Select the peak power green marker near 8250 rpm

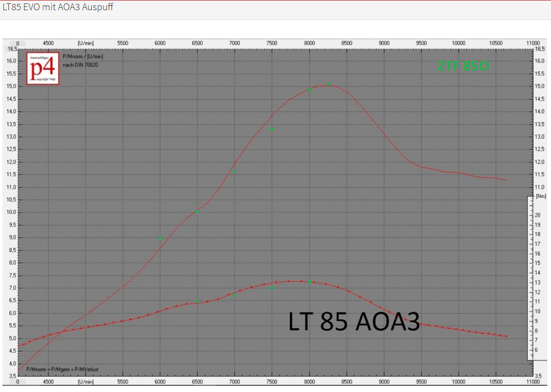329,84
